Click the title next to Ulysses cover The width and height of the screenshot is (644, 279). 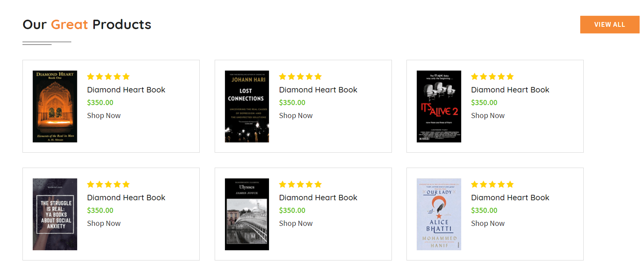pos(318,198)
